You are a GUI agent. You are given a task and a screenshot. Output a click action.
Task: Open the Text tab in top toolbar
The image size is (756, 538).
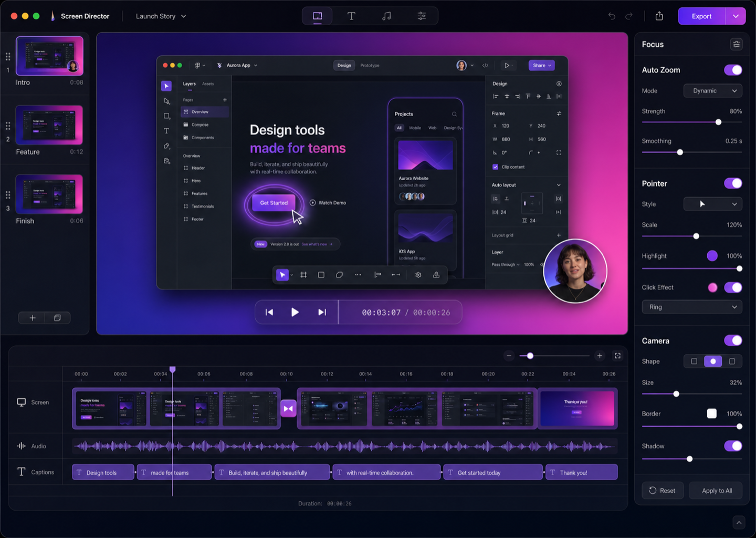pos(351,16)
